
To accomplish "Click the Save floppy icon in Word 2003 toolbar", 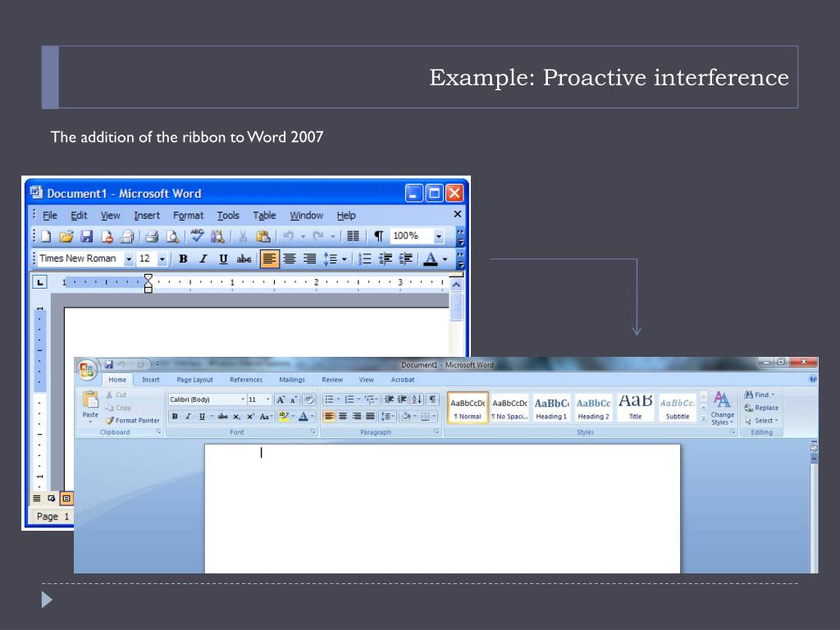I will [87, 236].
